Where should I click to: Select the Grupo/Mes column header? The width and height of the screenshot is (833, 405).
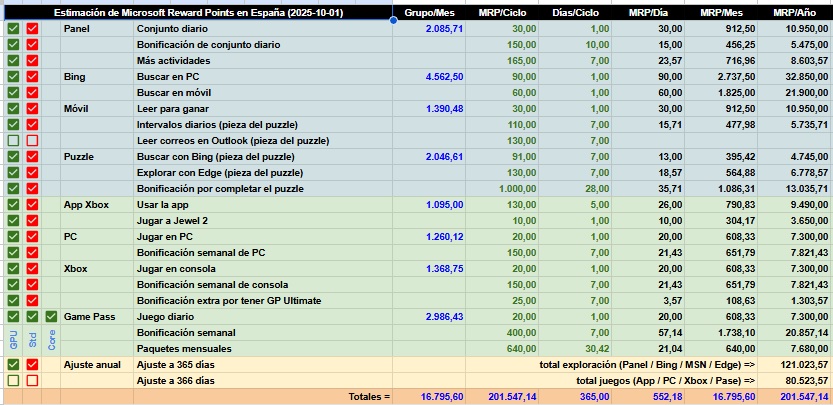pyautogui.click(x=429, y=13)
